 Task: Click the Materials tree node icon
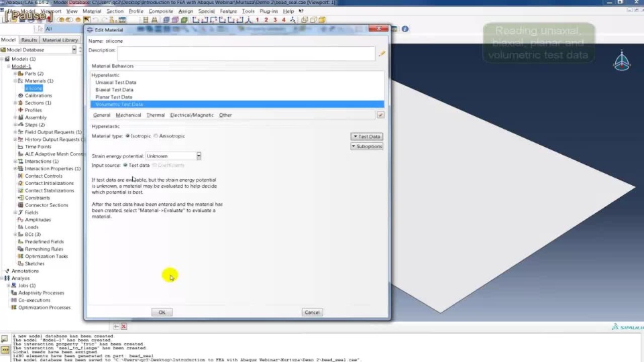[21, 81]
